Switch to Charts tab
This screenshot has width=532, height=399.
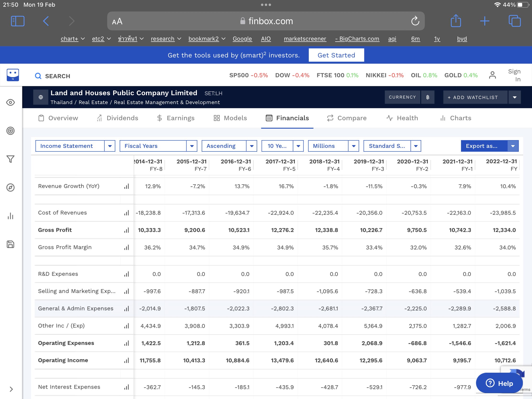pos(455,118)
